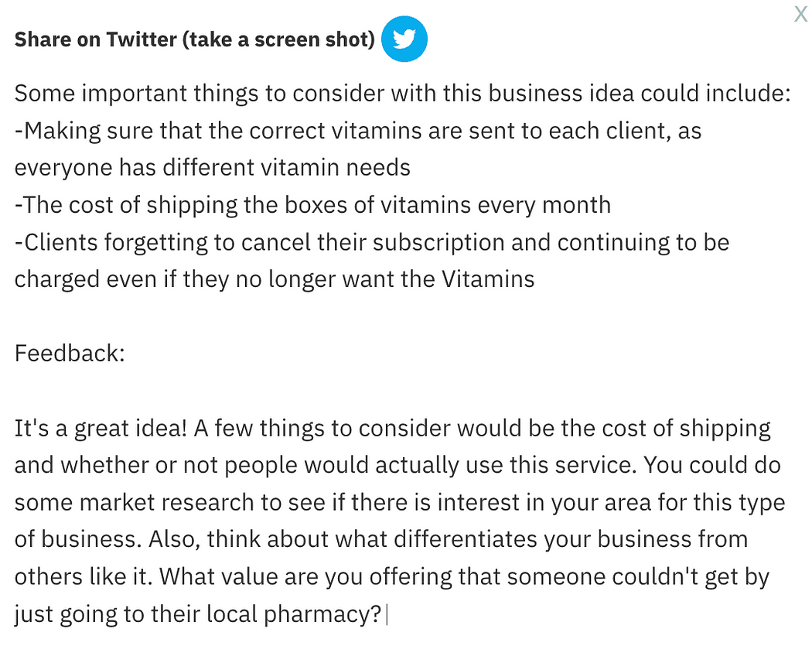Close the dialog with the X button

(x=800, y=15)
